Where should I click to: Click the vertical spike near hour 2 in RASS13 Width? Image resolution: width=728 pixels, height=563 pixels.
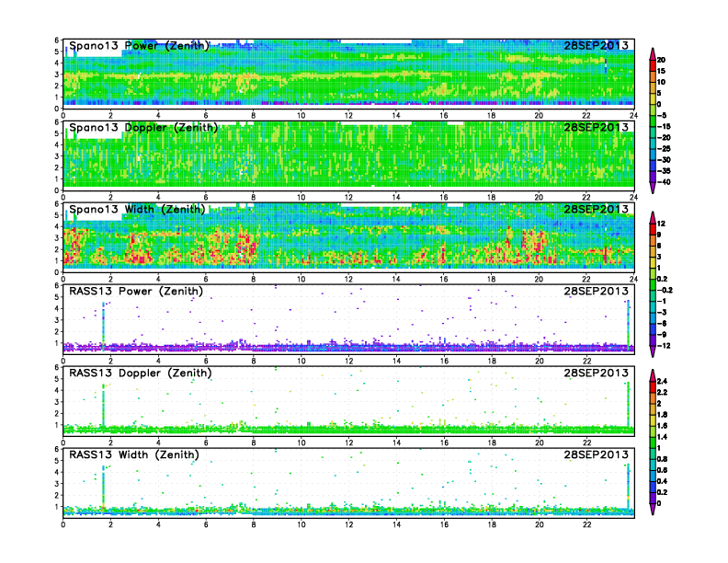103,488
